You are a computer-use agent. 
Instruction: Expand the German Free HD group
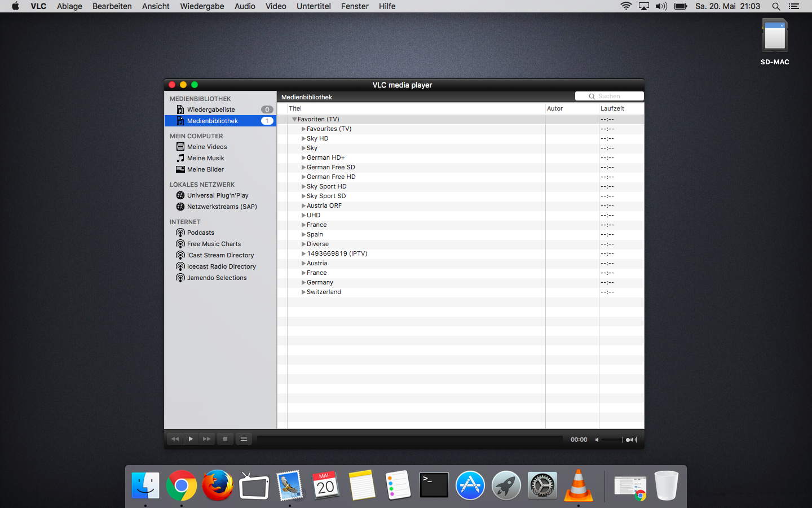(303, 177)
